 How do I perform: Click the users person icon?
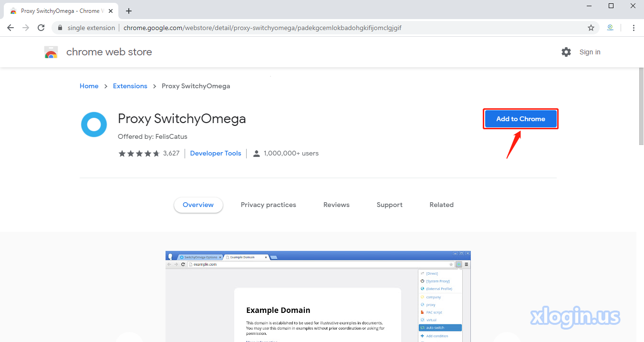(257, 153)
